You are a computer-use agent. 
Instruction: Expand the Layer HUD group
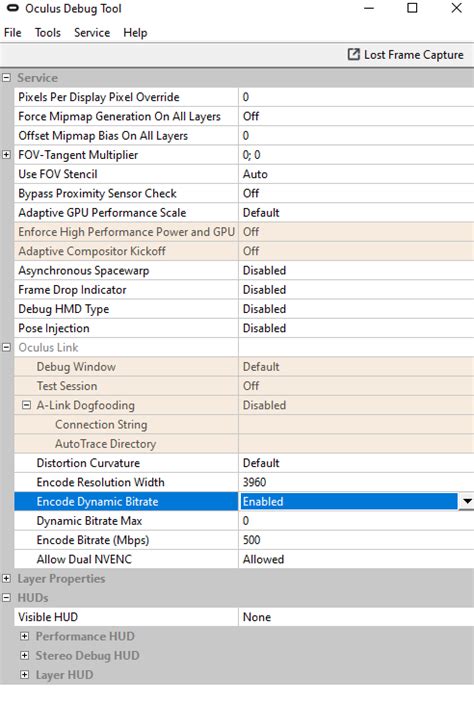[25, 675]
